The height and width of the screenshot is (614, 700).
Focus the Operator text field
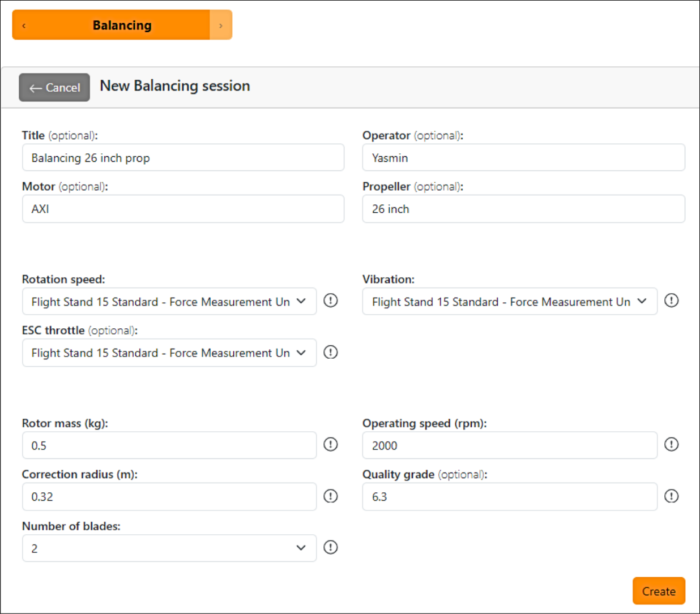coord(523,158)
